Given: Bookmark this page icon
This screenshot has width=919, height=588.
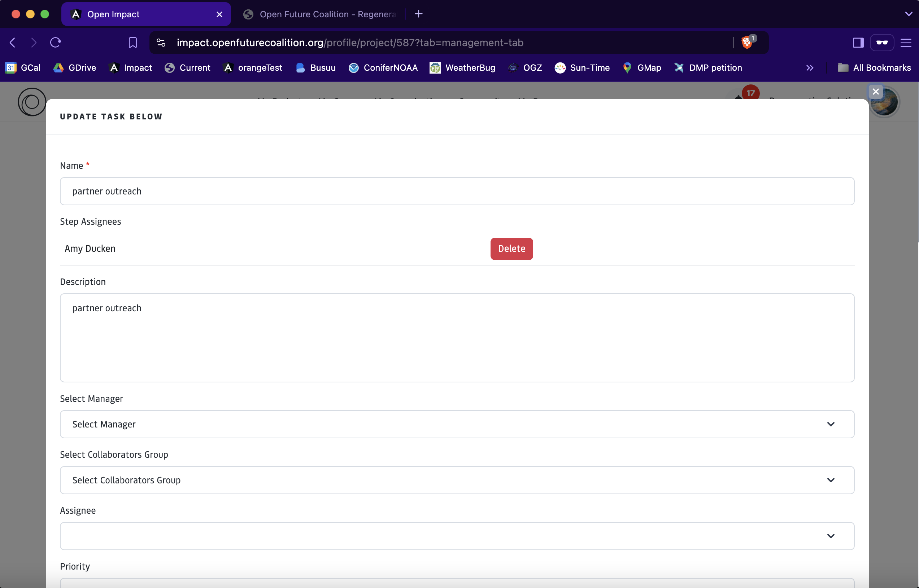Looking at the screenshot, I should [132, 42].
